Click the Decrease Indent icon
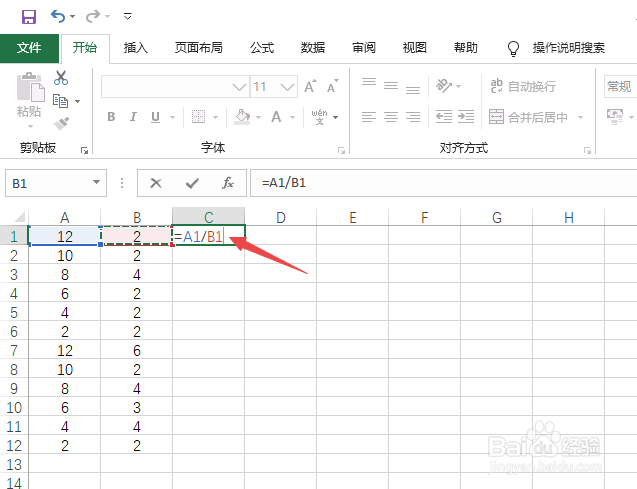Viewport: 637px width, 489px height. pos(444,117)
